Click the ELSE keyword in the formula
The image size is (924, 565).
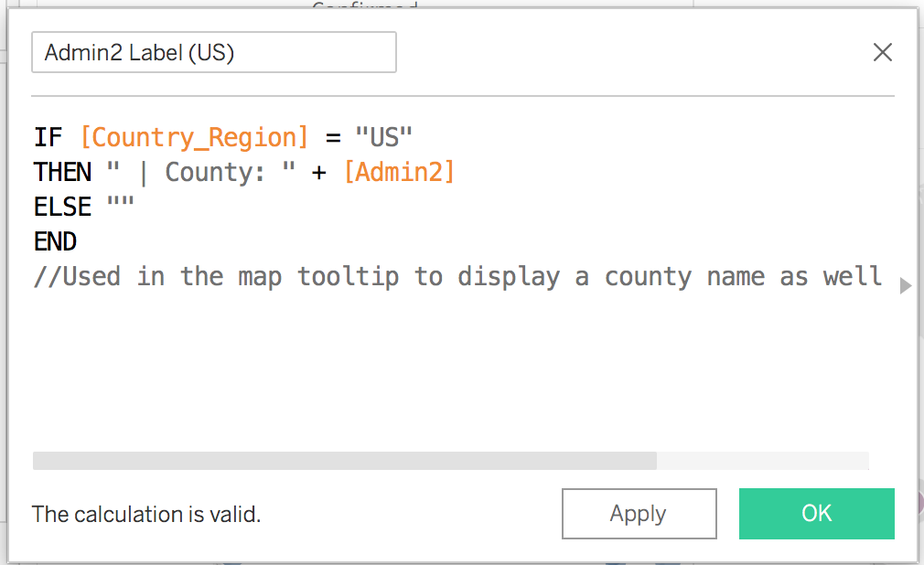pos(60,206)
